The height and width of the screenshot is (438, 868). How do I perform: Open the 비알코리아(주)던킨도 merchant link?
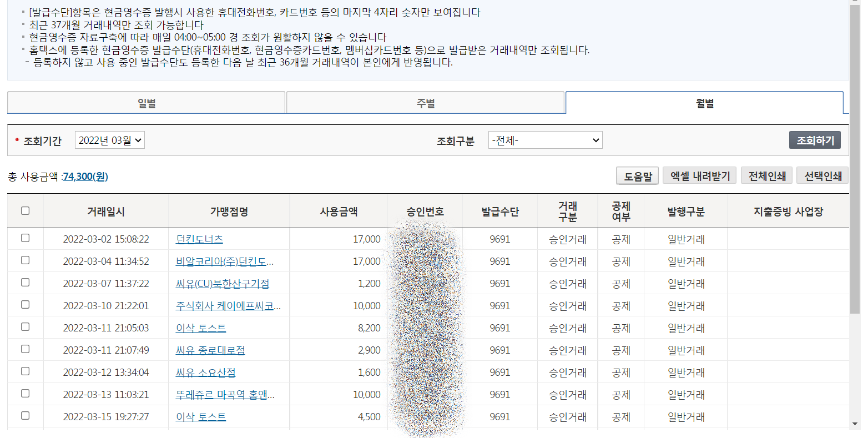click(225, 261)
